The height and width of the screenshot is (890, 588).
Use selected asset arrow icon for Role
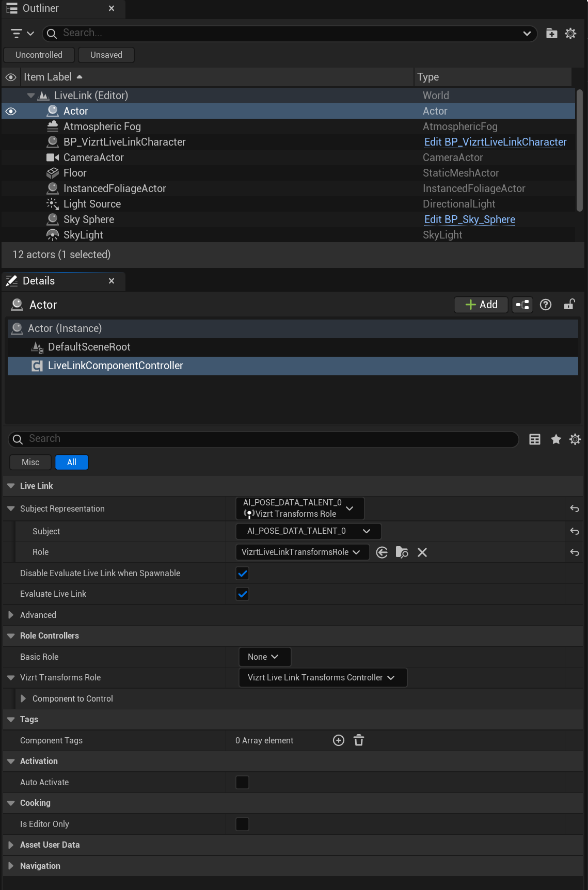pos(382,552)
